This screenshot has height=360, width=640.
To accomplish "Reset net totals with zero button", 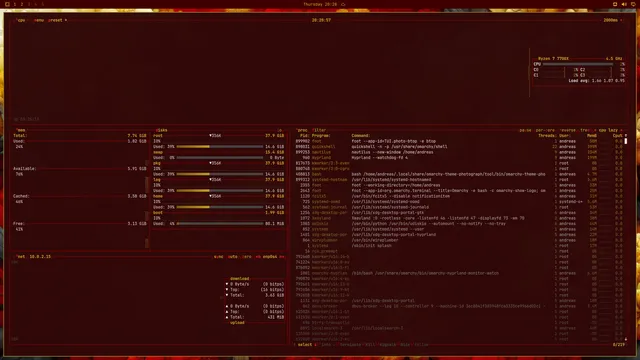I will (247, 257).
